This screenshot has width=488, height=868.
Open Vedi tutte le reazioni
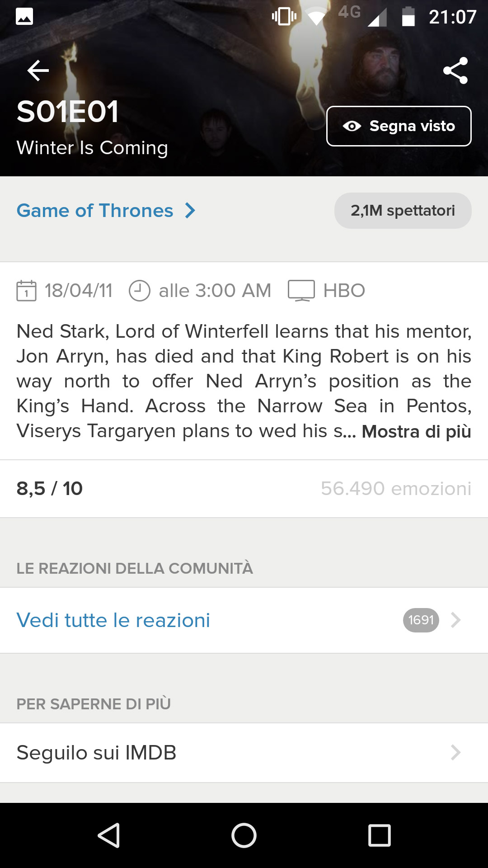point(113,620)
